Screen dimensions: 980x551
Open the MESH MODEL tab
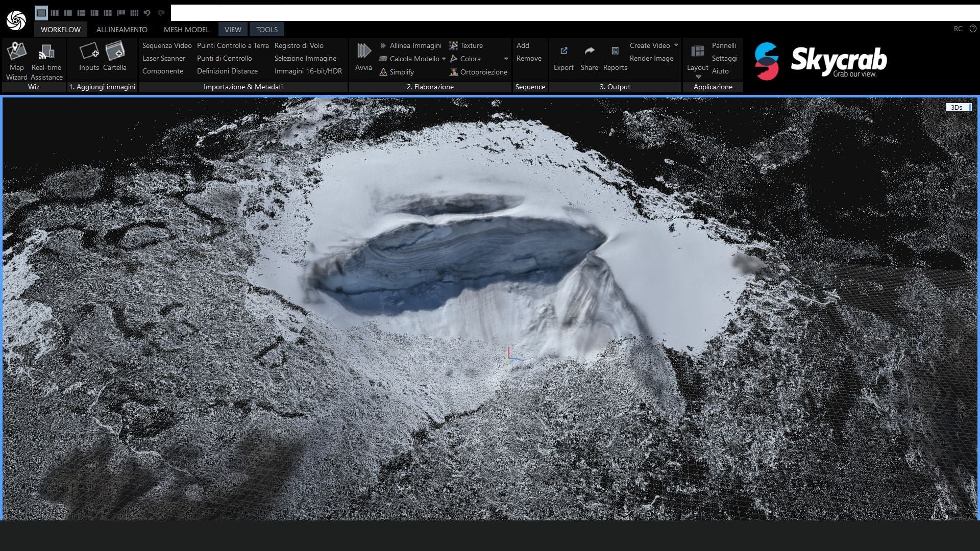pyautogui.click(x=186, y=30)
